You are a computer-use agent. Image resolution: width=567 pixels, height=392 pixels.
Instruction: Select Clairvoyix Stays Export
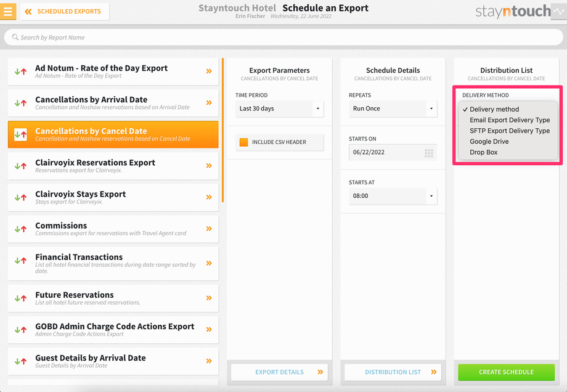113,197
